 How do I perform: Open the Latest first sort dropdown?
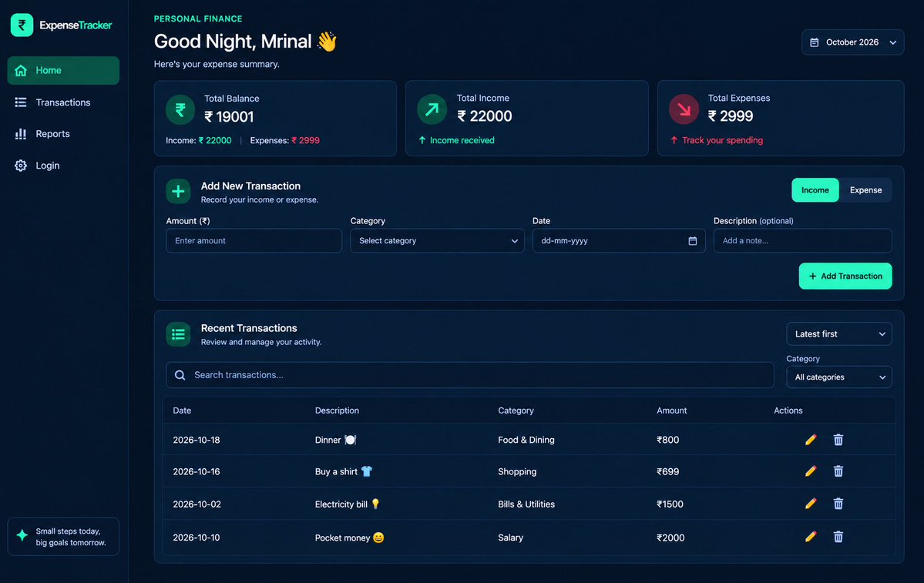coord(839,334)
